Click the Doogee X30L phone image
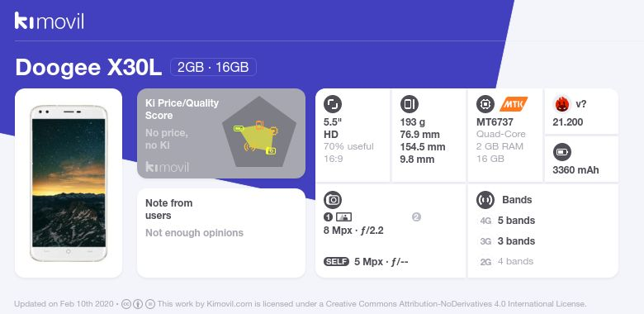644x314 pixels. (x=69, y=183)
